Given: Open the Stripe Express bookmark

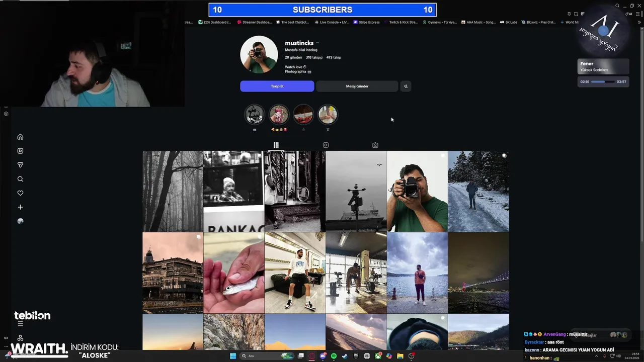Looking at the screenshot, I should (366, 22).
